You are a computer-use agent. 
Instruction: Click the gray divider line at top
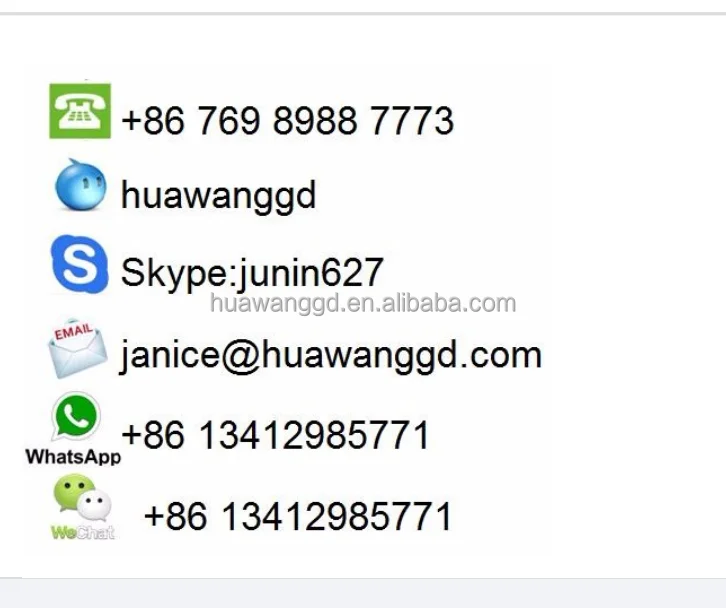pyautogui.click(x=363, y=13)
